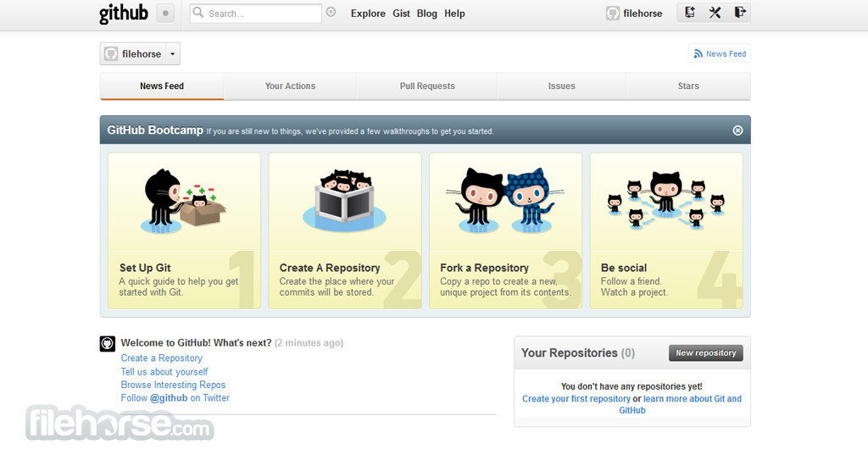
Task: Click the Fork a Repository card title
Action: pyautogui.click(x=484, y=268)
